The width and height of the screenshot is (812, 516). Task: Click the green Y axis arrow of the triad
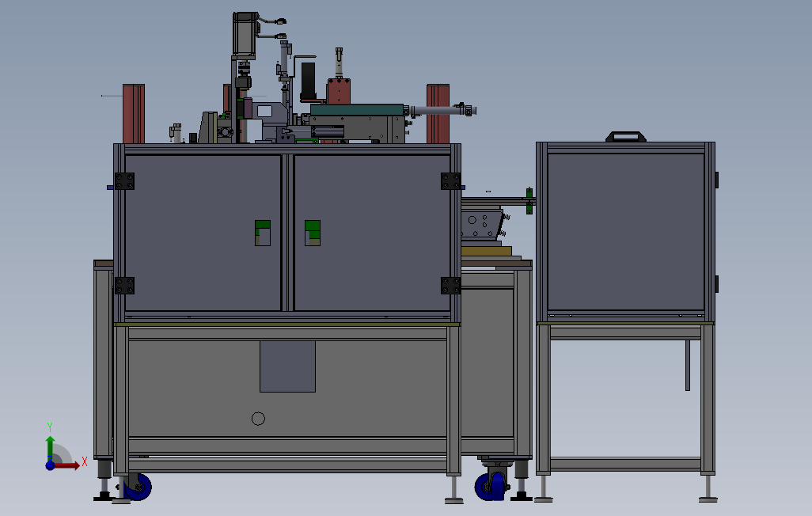click(x=50, y=448)
